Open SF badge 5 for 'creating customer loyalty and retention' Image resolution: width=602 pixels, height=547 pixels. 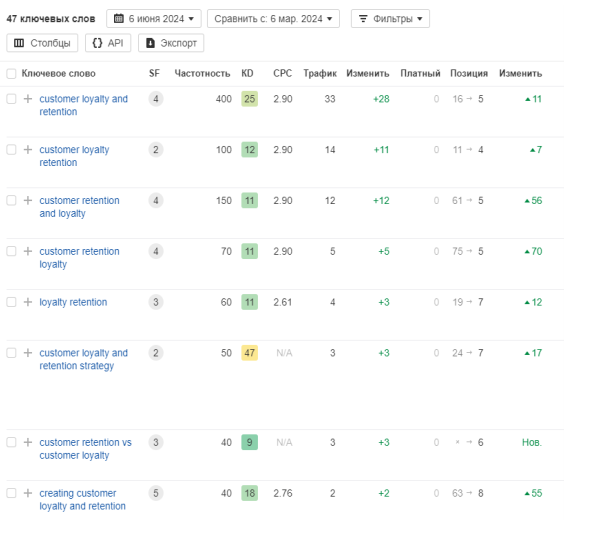pos(155,493)
